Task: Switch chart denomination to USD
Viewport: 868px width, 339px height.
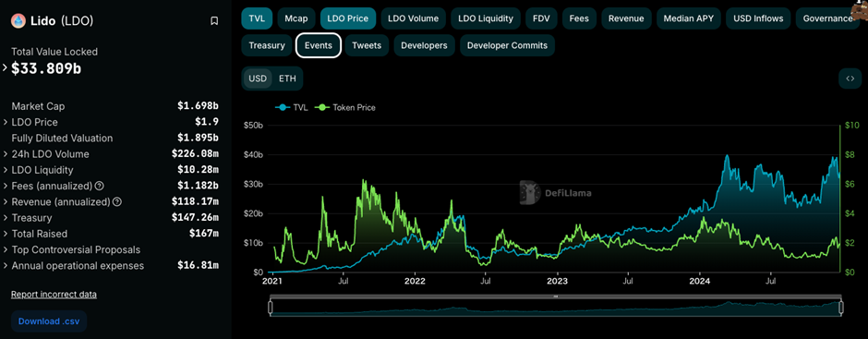Action: click(258, 79)
